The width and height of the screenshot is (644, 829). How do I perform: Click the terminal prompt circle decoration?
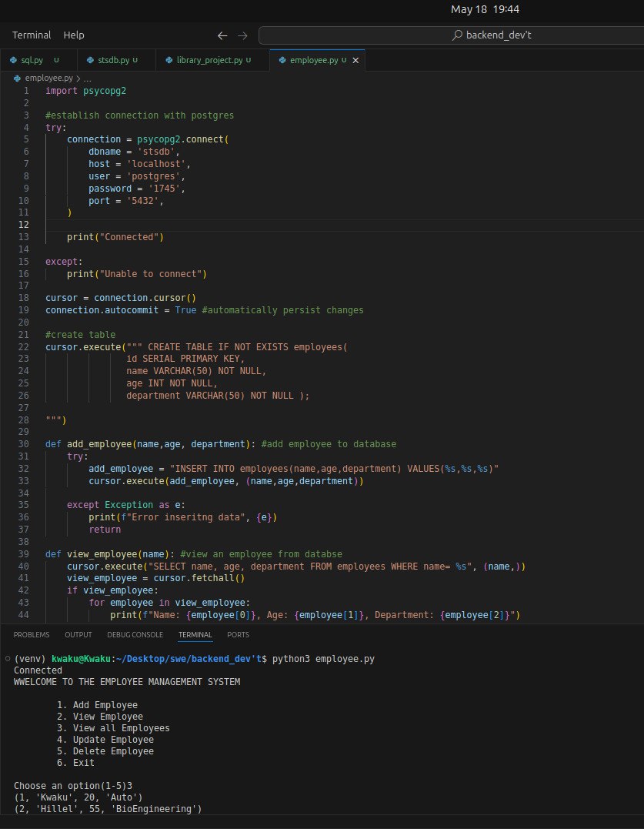coord(8,659)
